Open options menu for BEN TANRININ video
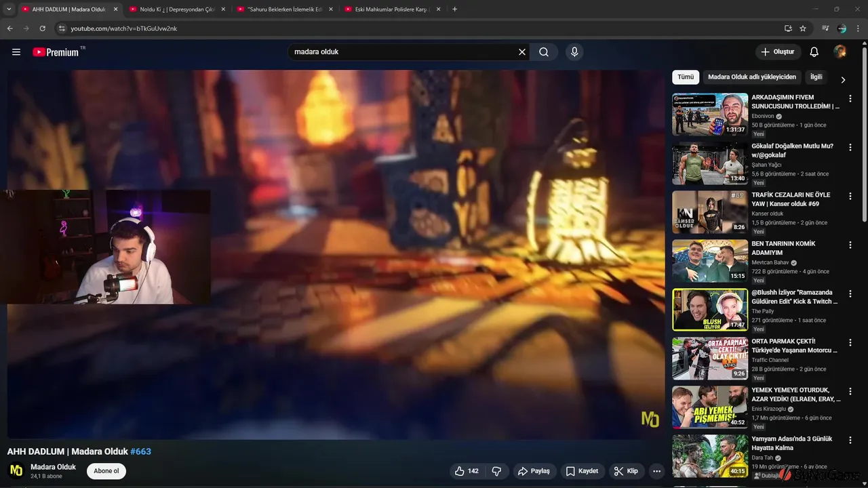This screenshot has height=488, width=868. click(x=850, y=245)
